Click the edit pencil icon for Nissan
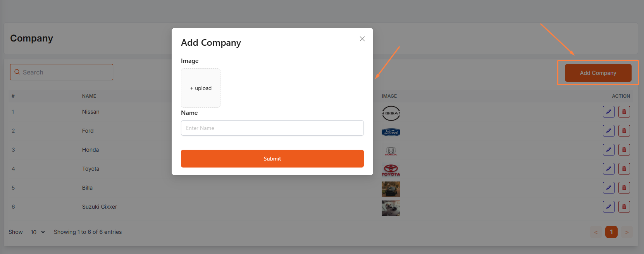The width and height of the screenshot is (644, 254). coord(609,112)
